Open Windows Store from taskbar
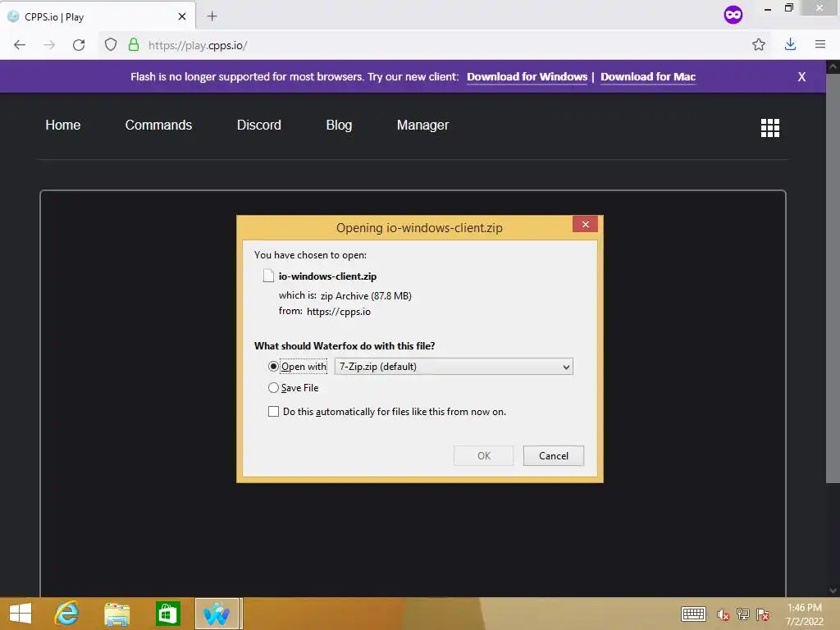Screen dimensions: 840x630 coord(167,614)
